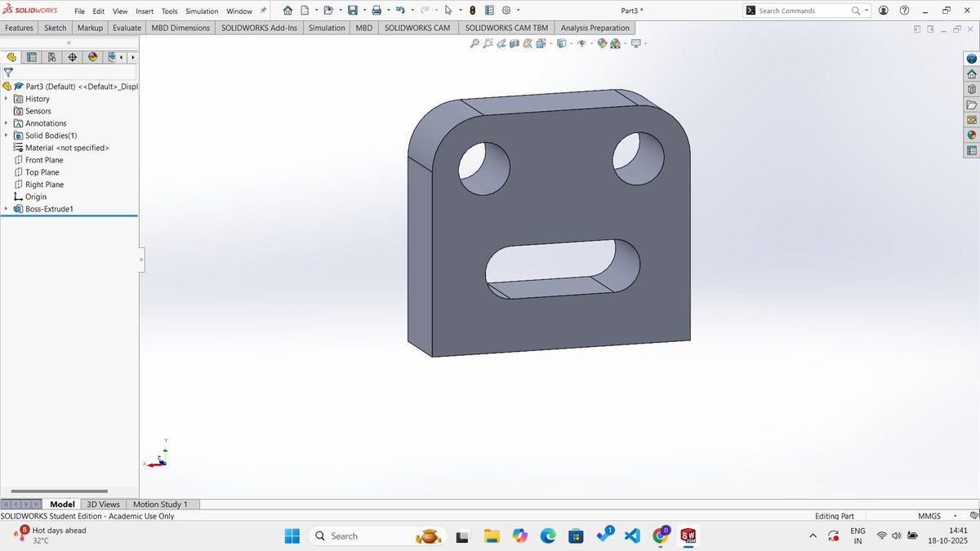The width and height of the screenshot is (980, 551).
Task: Open the Display Style cube icon
Action: (x=561, y=43)
